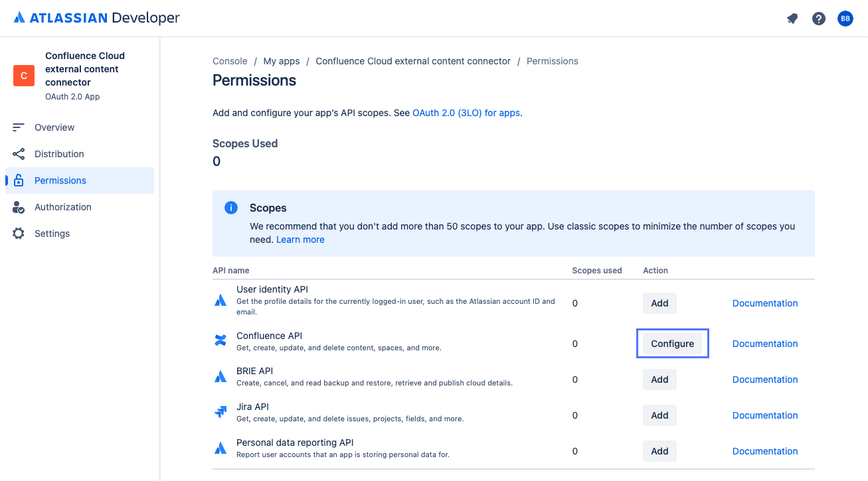Viewport: 868px width, 481px height.
Task: Click the User identity API name
Action: (272, 289)
